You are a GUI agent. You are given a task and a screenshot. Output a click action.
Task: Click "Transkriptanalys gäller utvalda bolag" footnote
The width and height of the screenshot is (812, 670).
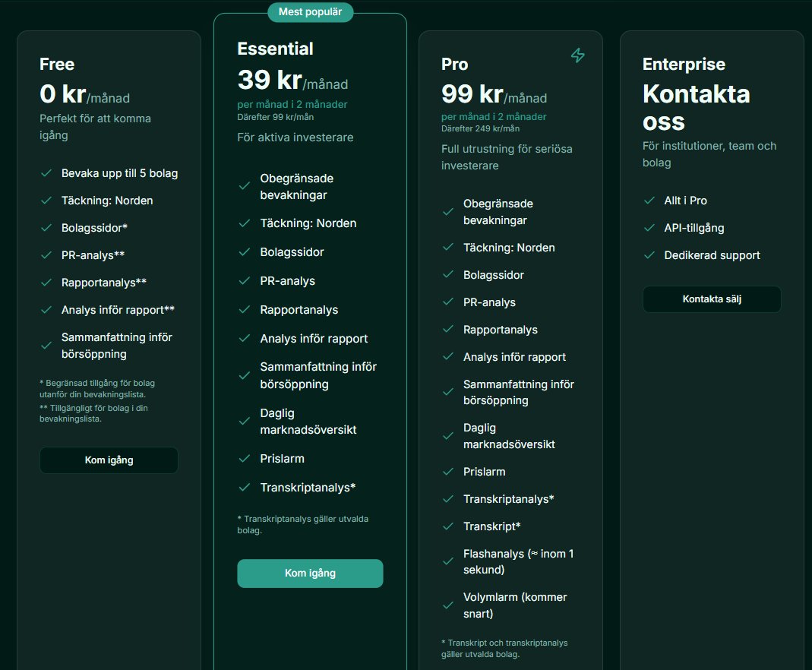pyautogui.click(x=303, y=524)
